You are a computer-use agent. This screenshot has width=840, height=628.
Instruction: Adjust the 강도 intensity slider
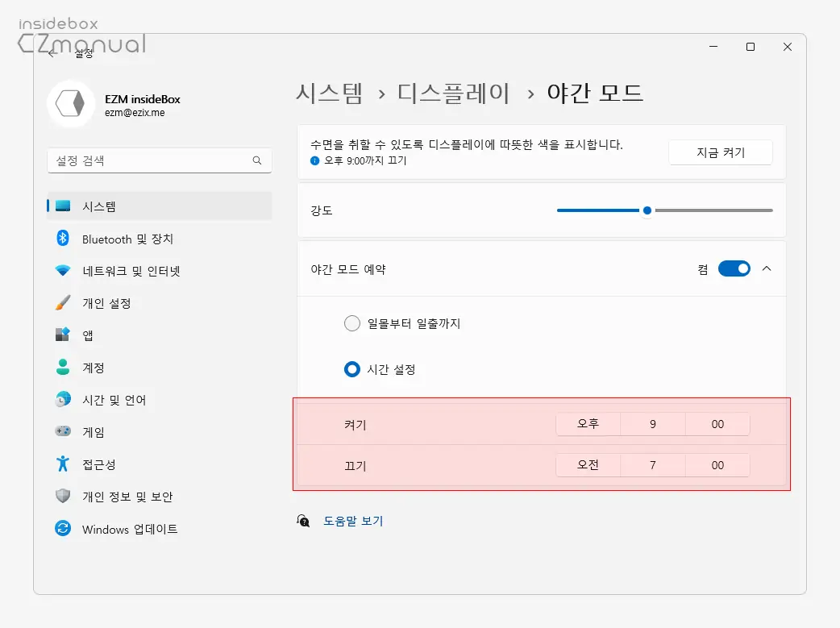[647, 210]
